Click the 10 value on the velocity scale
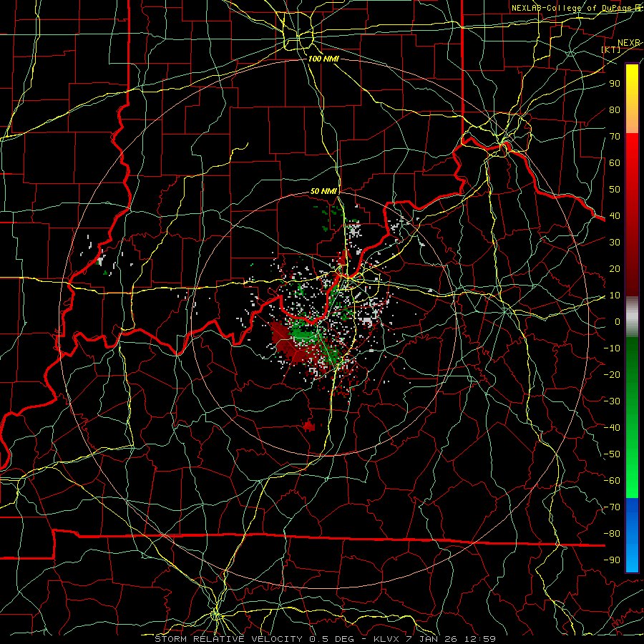 point(615,296)
